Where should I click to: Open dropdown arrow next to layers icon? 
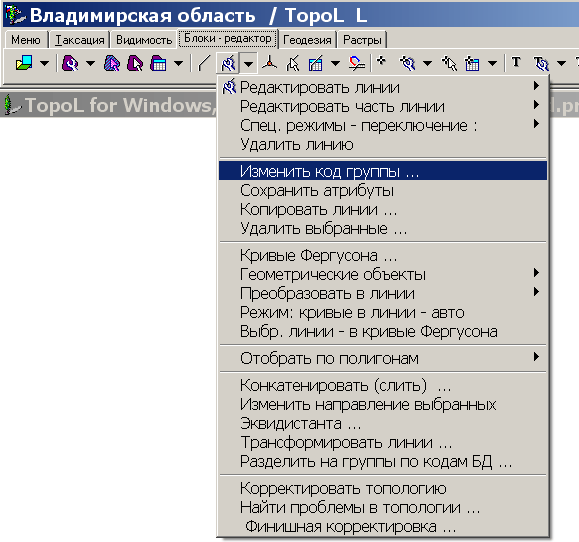pos(44,64)
